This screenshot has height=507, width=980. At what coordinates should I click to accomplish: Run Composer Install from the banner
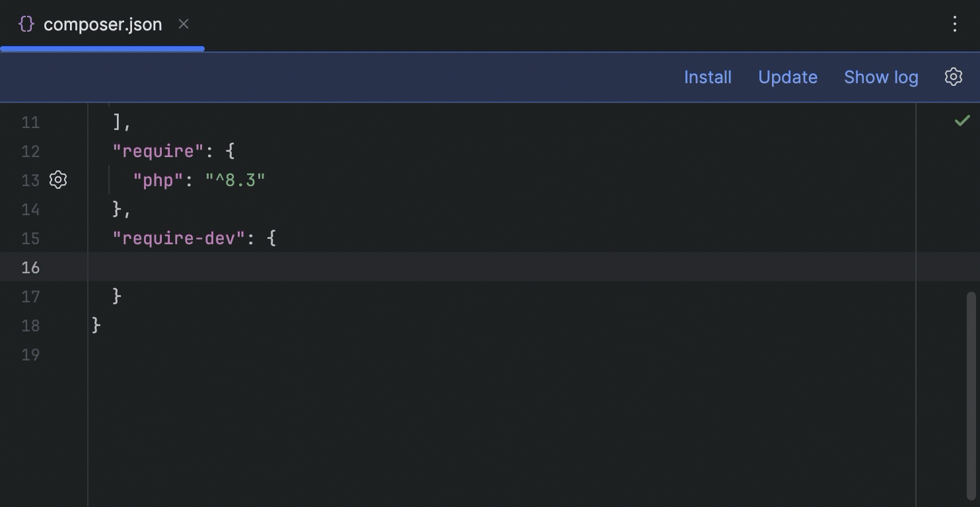(x=707, y=77)
